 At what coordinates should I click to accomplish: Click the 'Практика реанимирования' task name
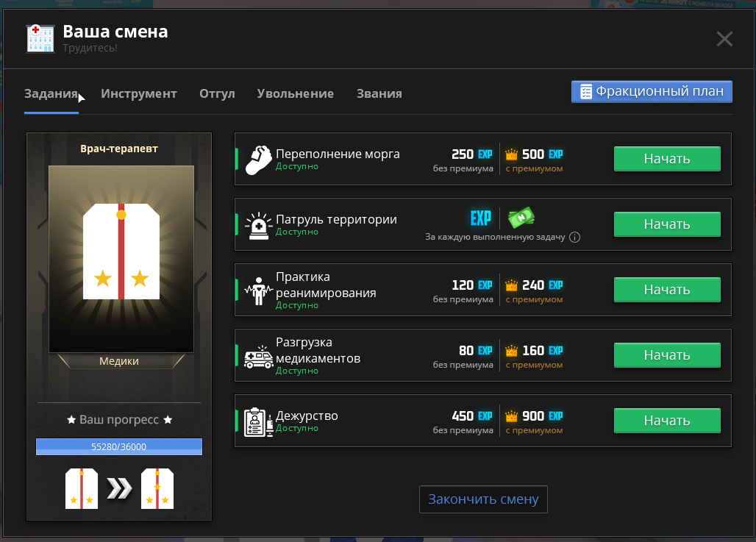pyautogui.click(x=326, y=285)
